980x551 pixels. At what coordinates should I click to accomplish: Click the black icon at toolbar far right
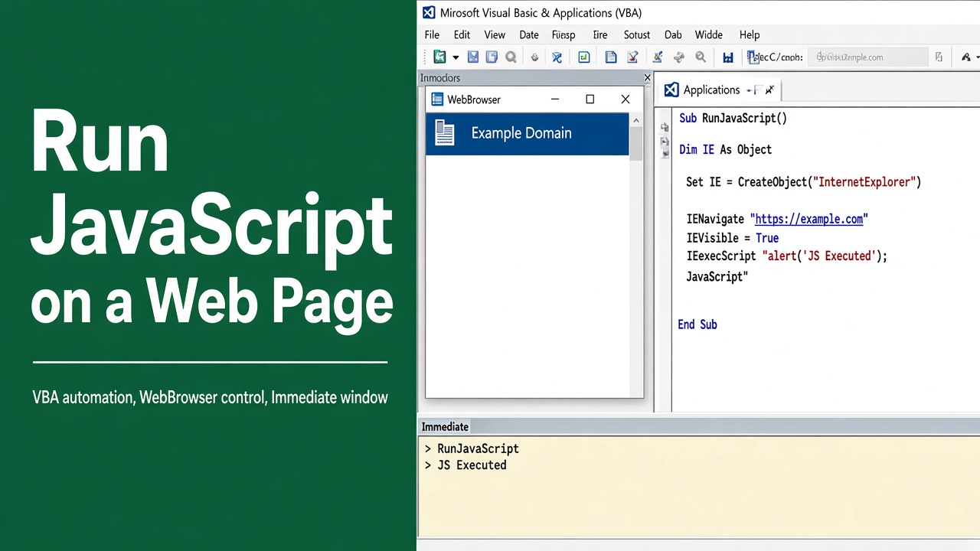pyautogui.click(x=966, y=57)
